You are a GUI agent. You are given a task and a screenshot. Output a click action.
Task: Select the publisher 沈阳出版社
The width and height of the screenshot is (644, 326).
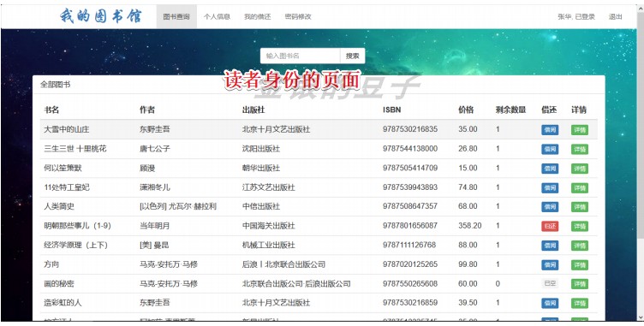click(261, 149)
